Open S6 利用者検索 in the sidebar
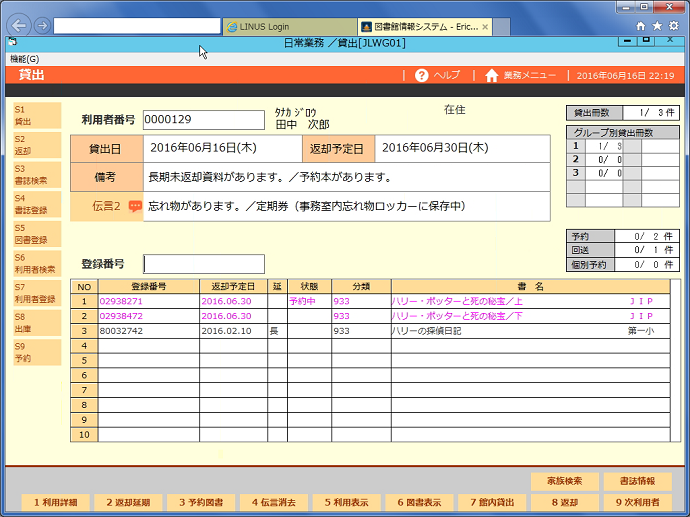The image size is (690, 517). pos(37,264)
